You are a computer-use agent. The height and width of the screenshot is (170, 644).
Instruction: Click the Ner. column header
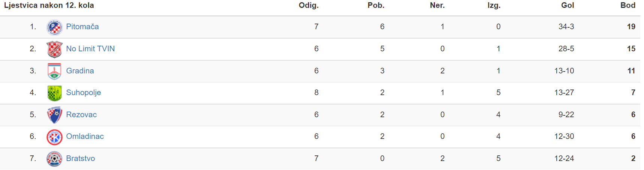click(x=437, y=5)
